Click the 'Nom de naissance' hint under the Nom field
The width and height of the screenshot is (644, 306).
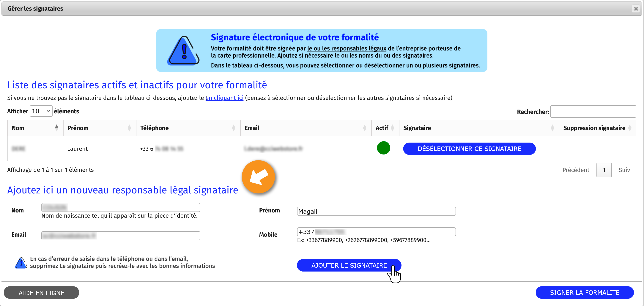119,215
